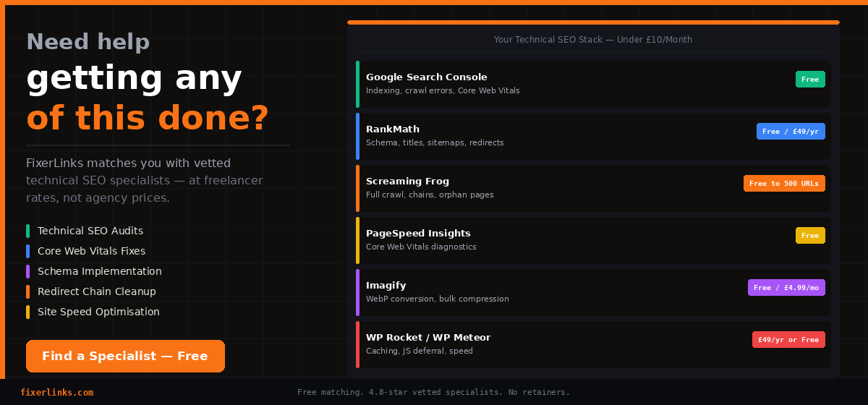The height and width of the screenshot is (405, 868).
Task: Click 'WebP conversion, bulk compression' description
Action: (x=438, y=299)
